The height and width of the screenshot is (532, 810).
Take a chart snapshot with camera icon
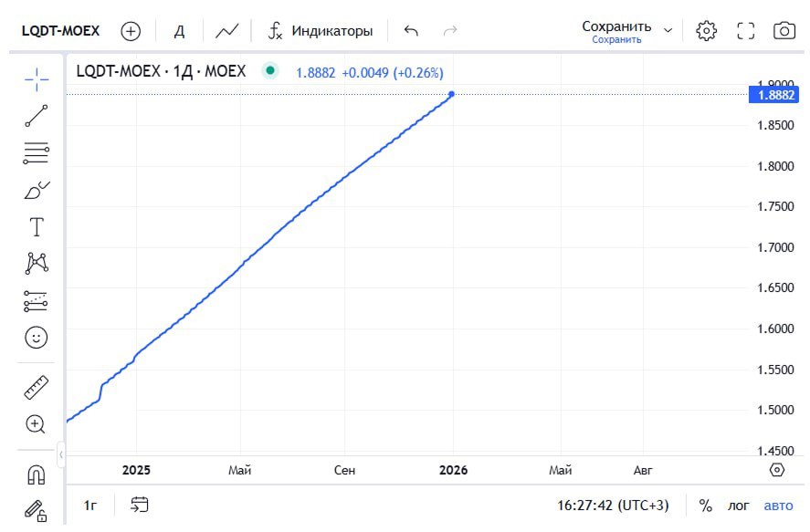pos(784,31)
